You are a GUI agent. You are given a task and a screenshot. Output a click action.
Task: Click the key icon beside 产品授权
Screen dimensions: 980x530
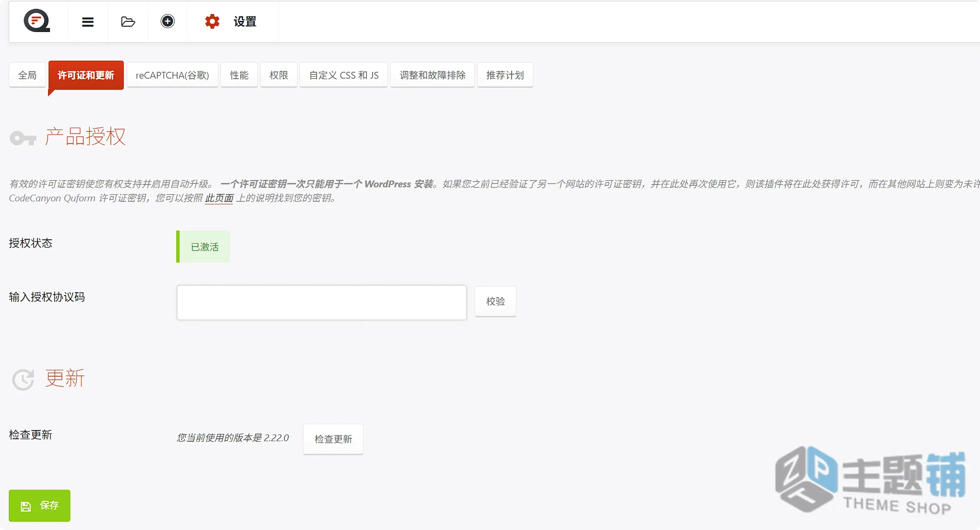[x=23, y=138]
